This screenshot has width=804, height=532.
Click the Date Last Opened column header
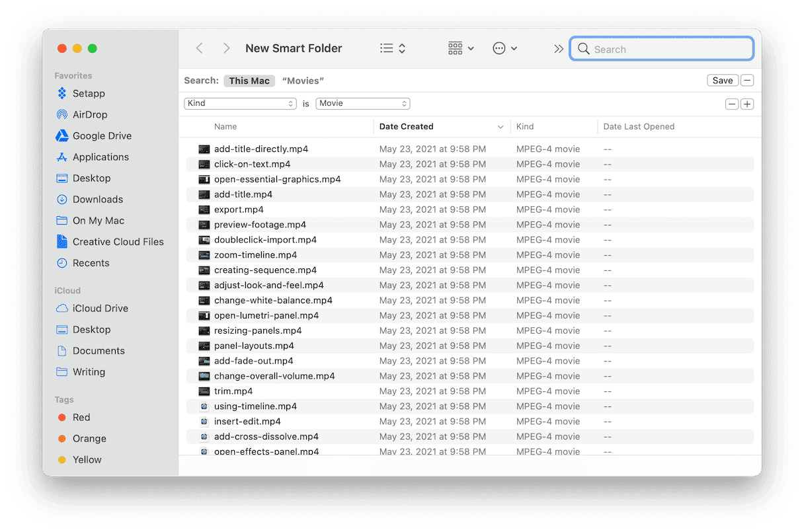point(639,126)
